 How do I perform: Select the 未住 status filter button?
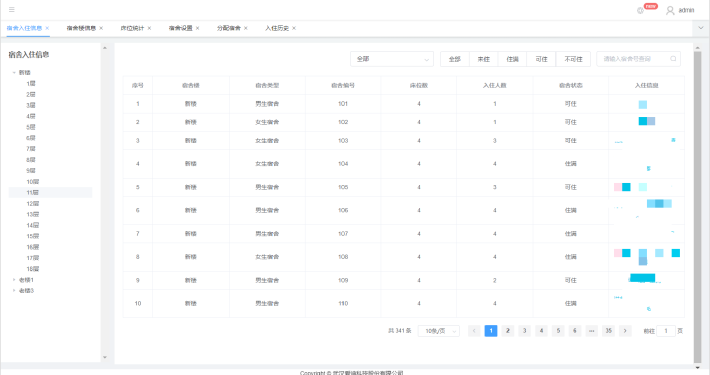pyautogui.click(x=484, y=59)
